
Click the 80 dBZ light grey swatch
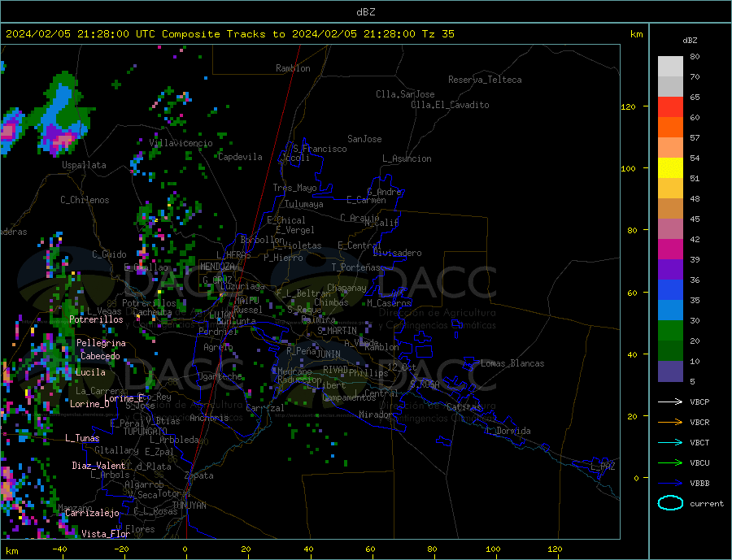tap(670, 67)
